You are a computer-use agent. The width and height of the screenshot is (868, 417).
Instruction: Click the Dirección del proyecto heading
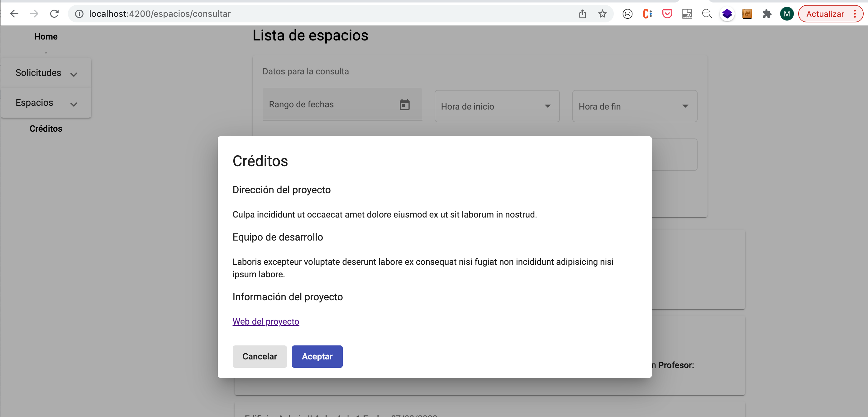[x=281, y=190]
